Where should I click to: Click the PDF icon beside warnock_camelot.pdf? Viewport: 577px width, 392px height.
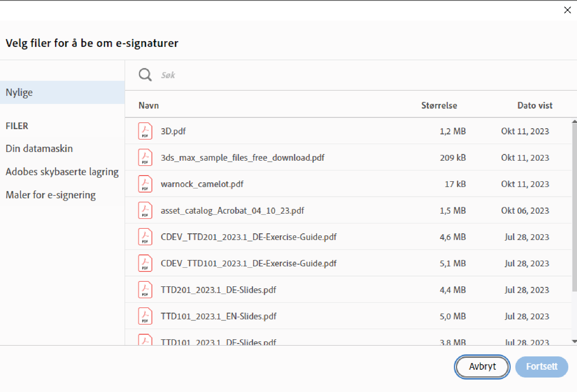pyautogui.click(x=145, y=184)
